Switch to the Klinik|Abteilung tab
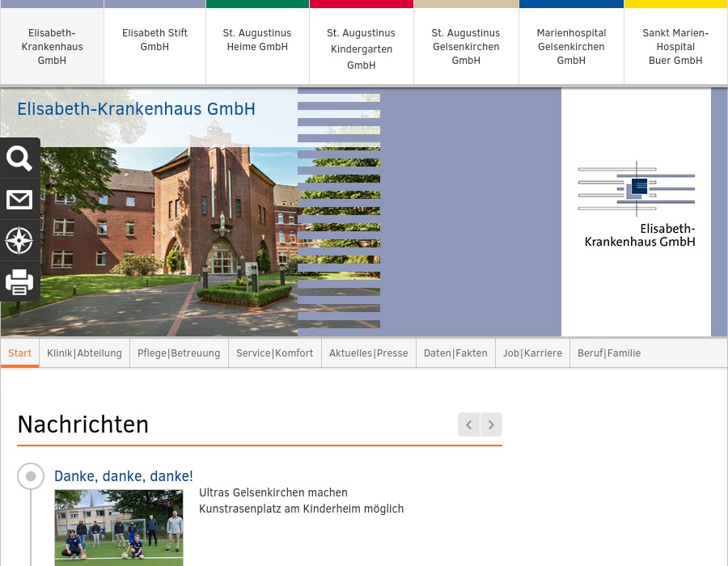728x566 pixels. (x=84, y=353)
